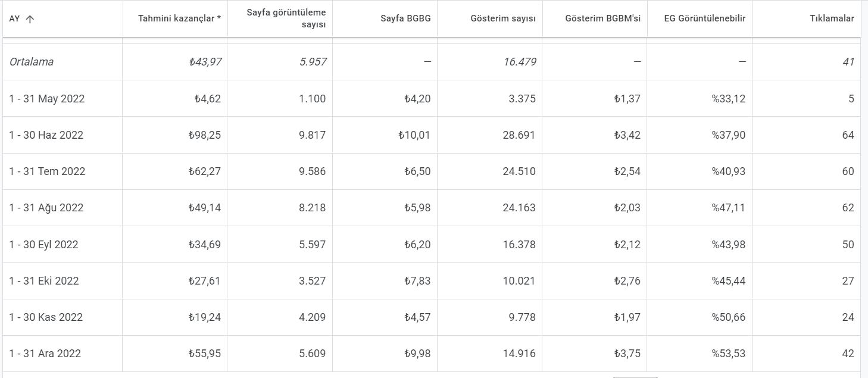Click the sort arrow next to AY
This screenshot has height=378, width=868.
coord(30,18)
